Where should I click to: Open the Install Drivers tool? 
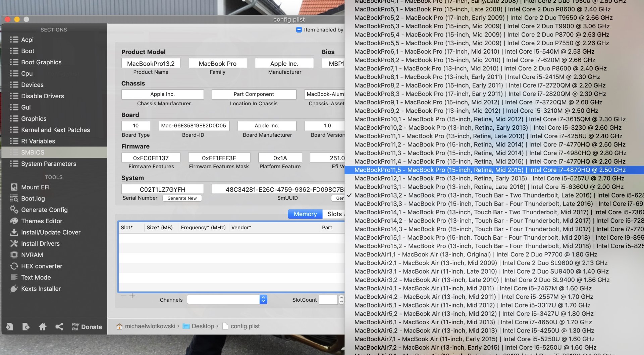(x=35, y=244)
